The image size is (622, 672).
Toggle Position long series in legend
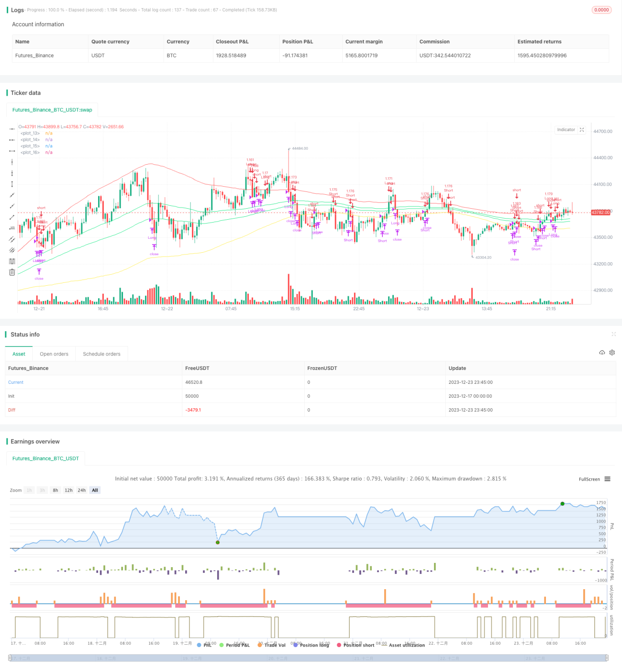point(311,645)
